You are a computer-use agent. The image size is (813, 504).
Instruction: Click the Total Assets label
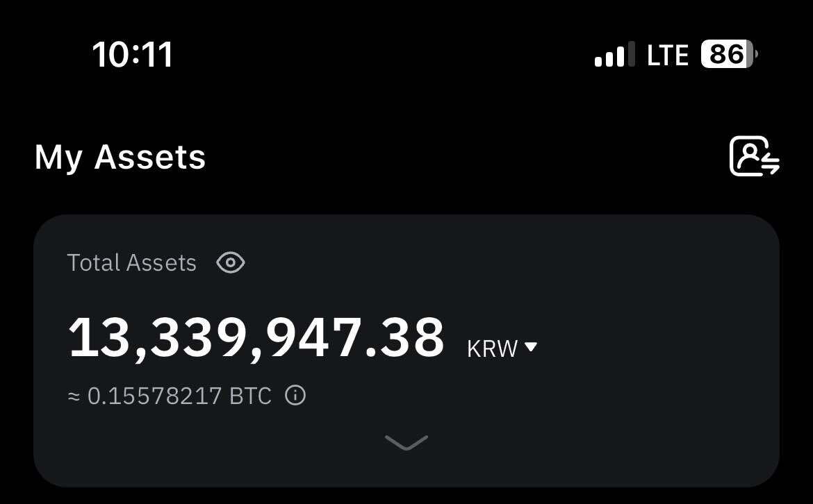tap(131, 262)
